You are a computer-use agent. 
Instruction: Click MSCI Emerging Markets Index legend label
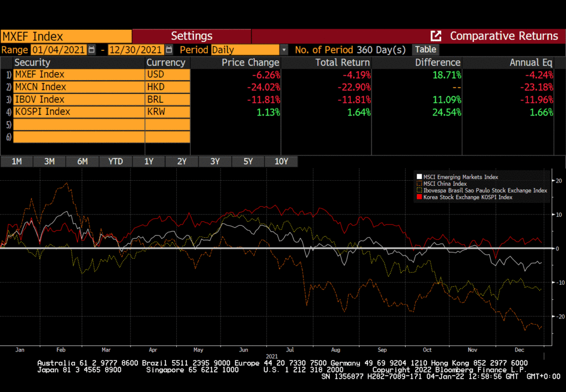tap(460, 177)
